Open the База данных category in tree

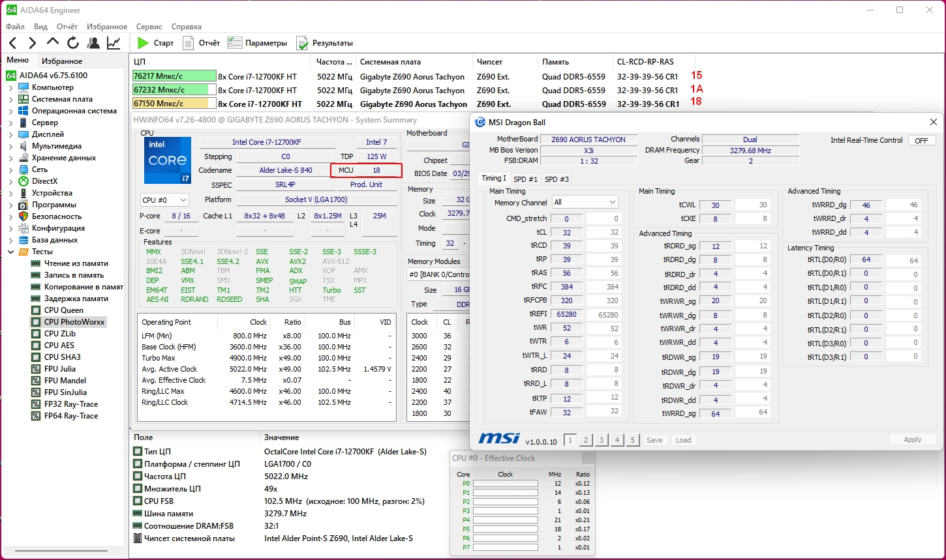point(54,240)
